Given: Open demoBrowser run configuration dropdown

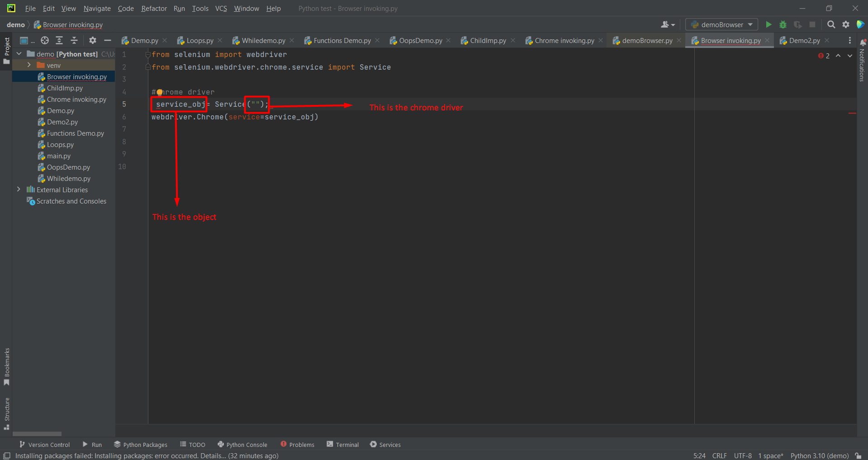Looking at the screenshot, I should coord(721,24).
